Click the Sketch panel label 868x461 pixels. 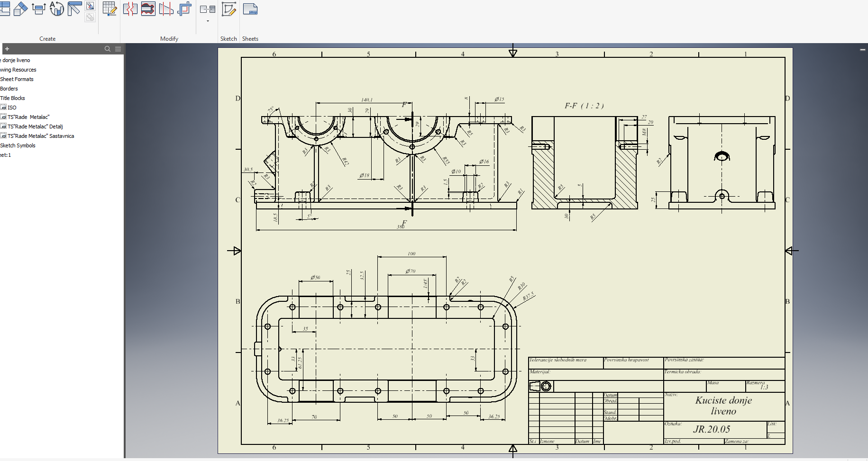pyautogui.click(x=228, y=39)
